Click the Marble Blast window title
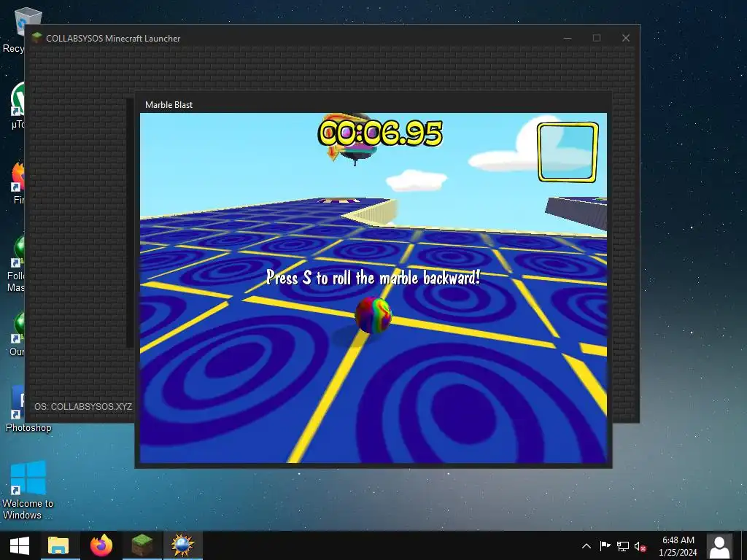The width and height of the screenshot is (747, 560). coord(169,105)
